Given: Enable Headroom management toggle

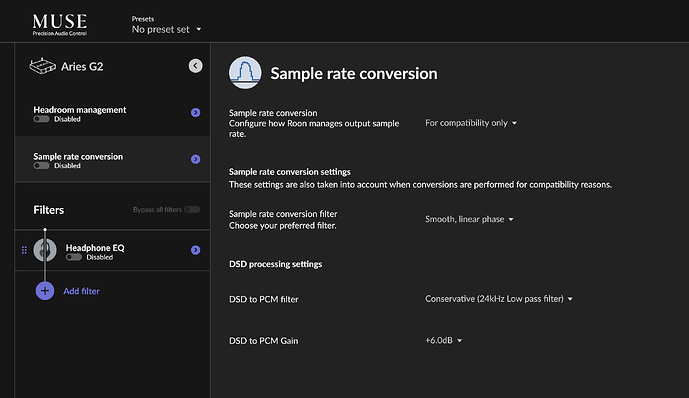Looking at the screenshot, I should tap(41, 119).
